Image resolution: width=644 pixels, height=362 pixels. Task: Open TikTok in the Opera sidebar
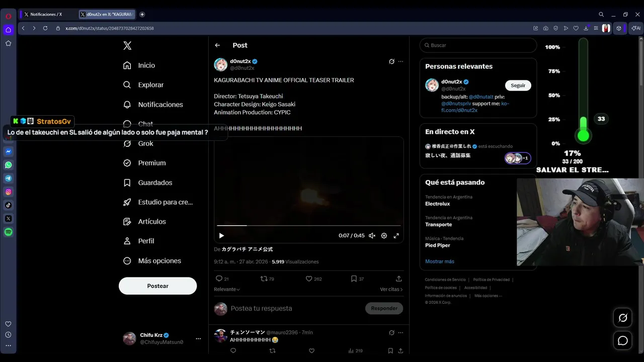(9, 205)
